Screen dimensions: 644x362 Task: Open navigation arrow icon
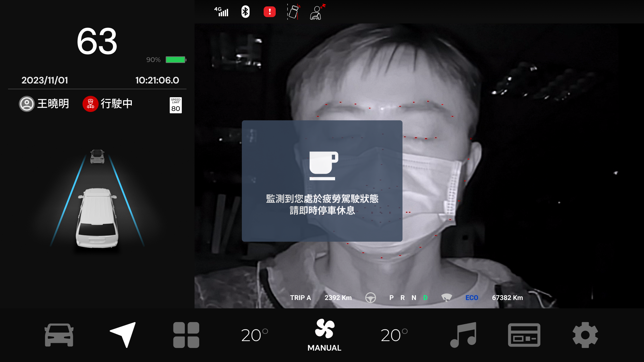(123, 335)
